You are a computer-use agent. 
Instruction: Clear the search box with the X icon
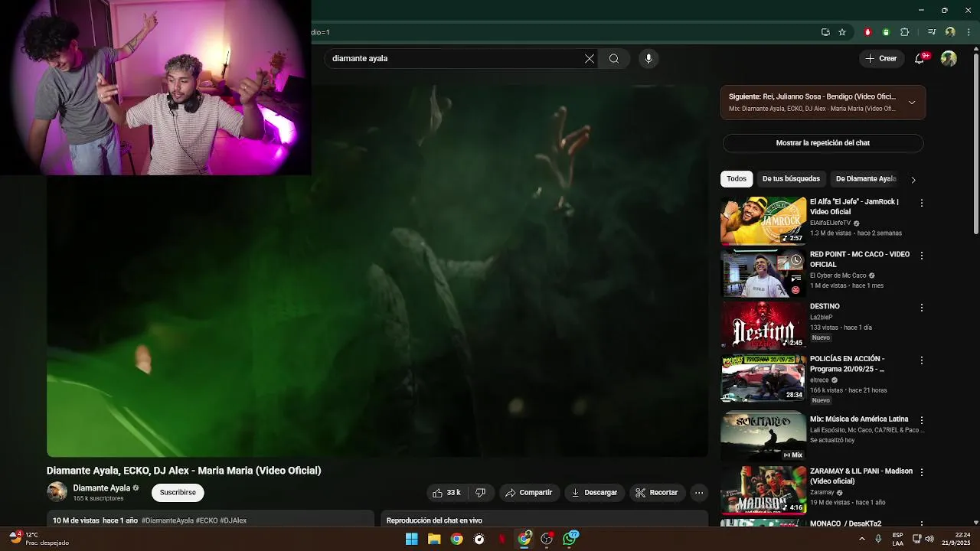(590, 58)
